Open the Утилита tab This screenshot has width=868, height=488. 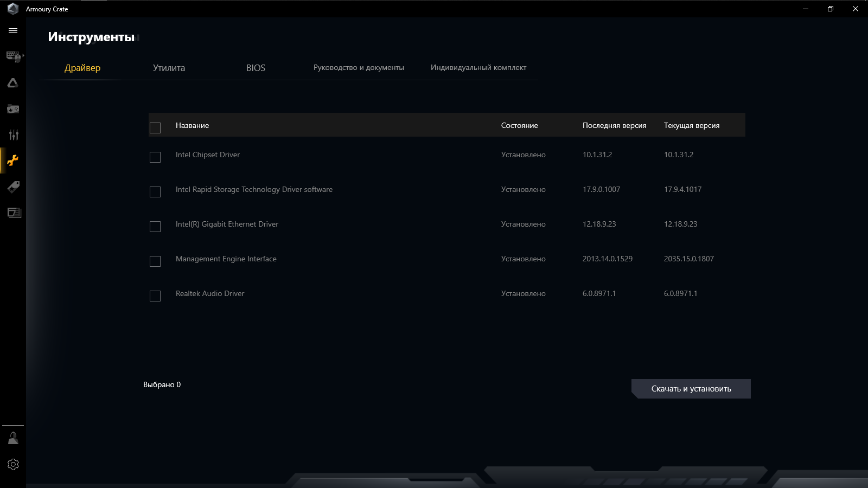tap(169, 68)
